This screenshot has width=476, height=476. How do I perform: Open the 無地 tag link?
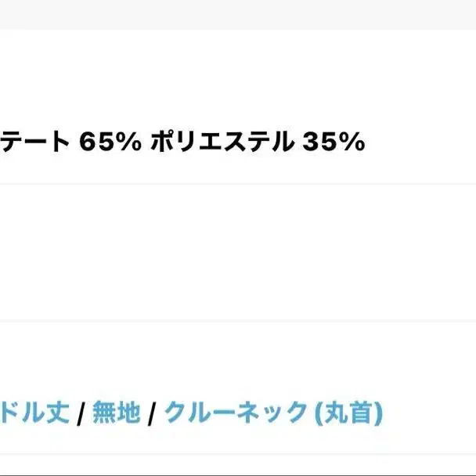116,411
